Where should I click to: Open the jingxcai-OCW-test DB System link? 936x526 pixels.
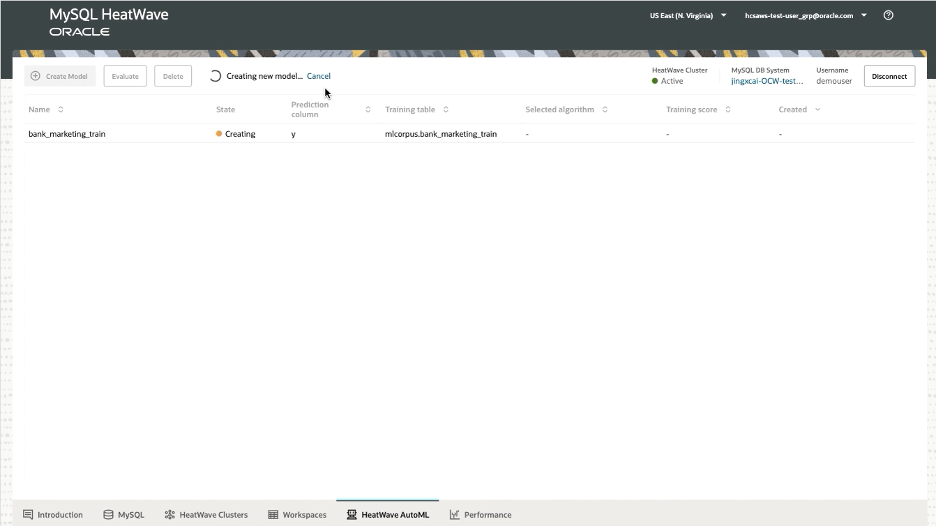tap(767, 81)
